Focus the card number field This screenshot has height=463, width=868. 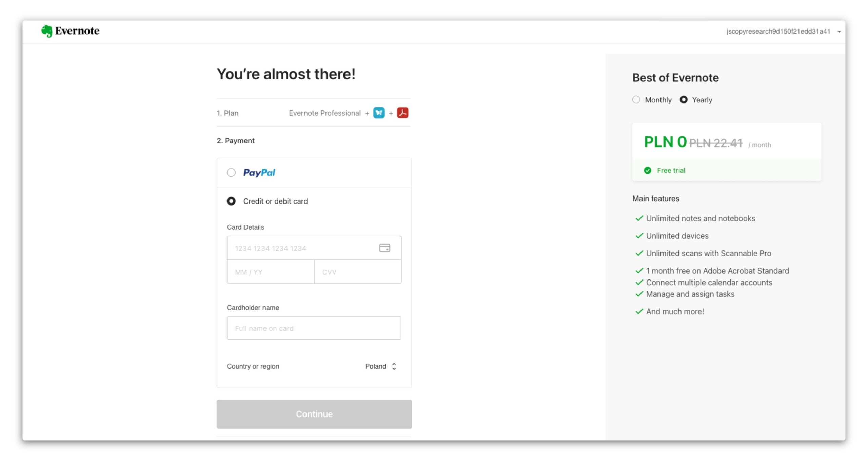tap(303, 248)
